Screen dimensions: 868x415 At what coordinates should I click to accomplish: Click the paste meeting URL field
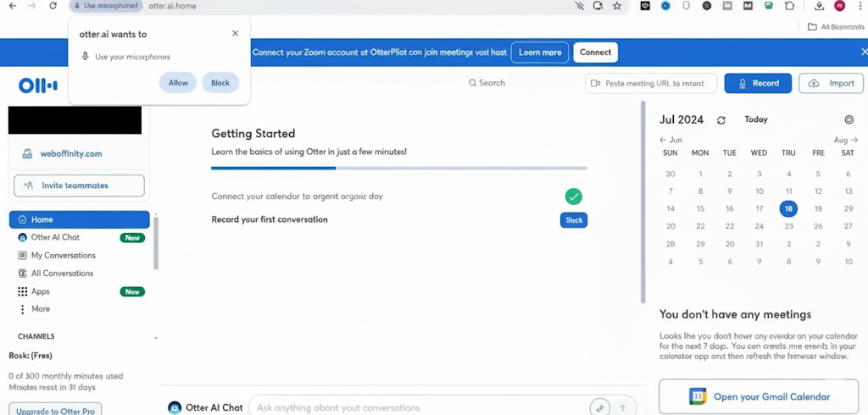coord(651,84)
